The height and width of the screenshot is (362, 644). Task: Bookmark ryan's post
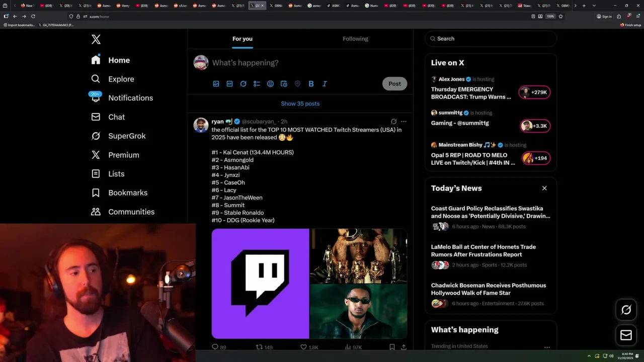click(392, 347)
